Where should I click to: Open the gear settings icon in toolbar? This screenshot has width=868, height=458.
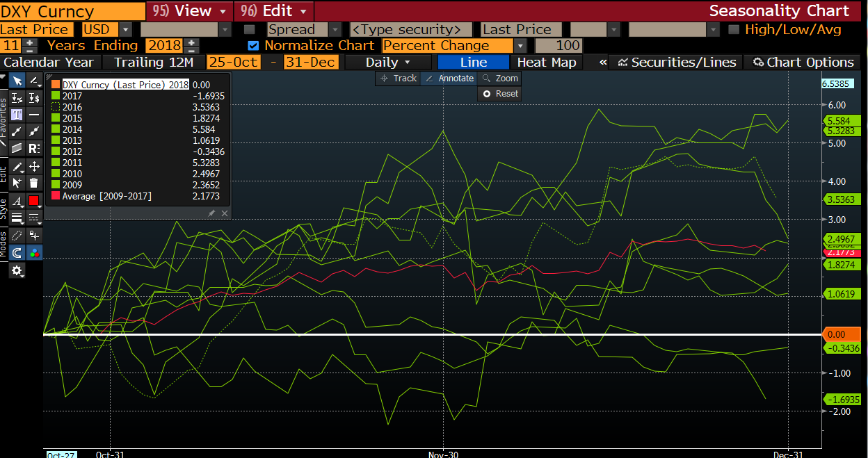coord(17,270)
